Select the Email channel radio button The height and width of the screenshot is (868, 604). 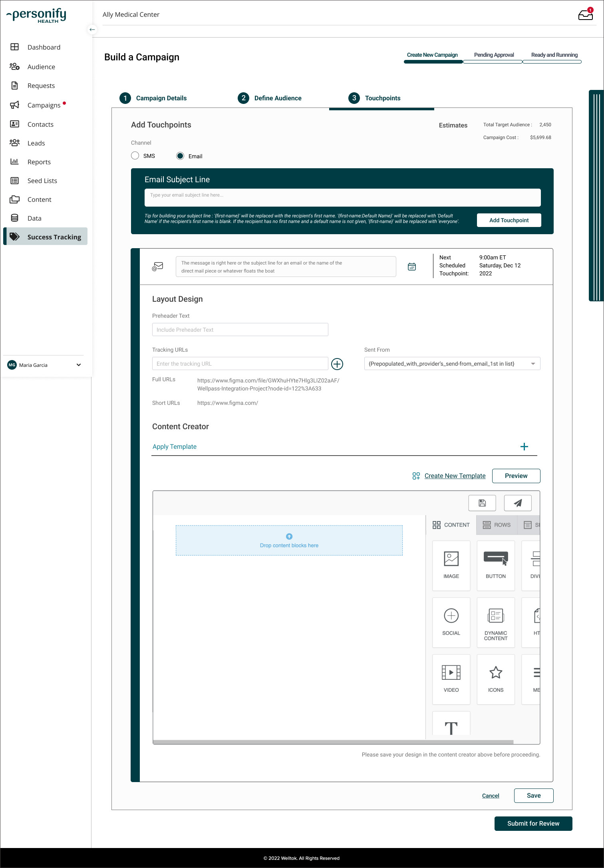(x=180, y=156)
